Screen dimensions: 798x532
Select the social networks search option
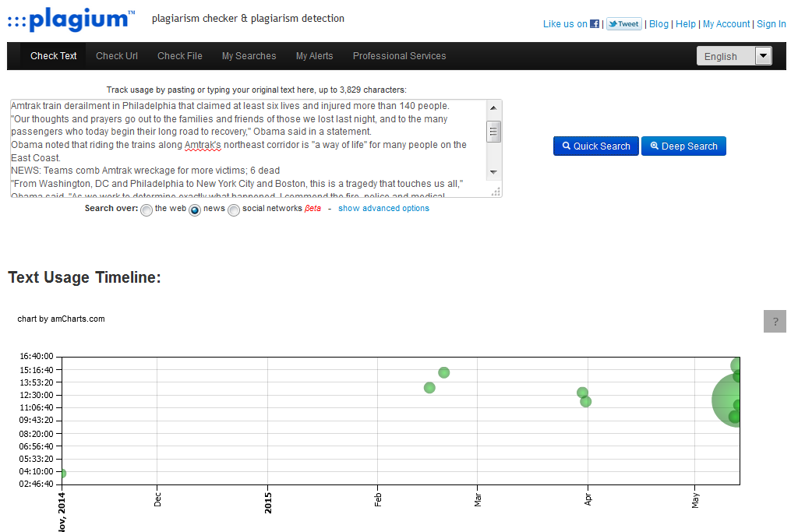point(234,210)
